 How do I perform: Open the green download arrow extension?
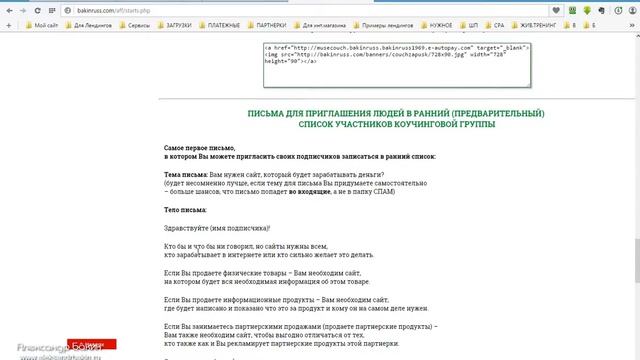(x=587, y=11)
